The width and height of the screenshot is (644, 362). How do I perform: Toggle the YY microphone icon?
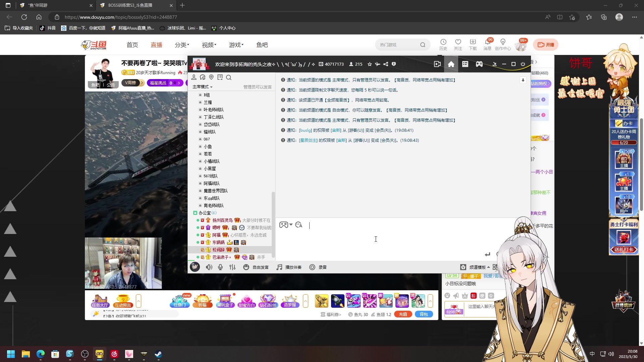pos(220,267)
